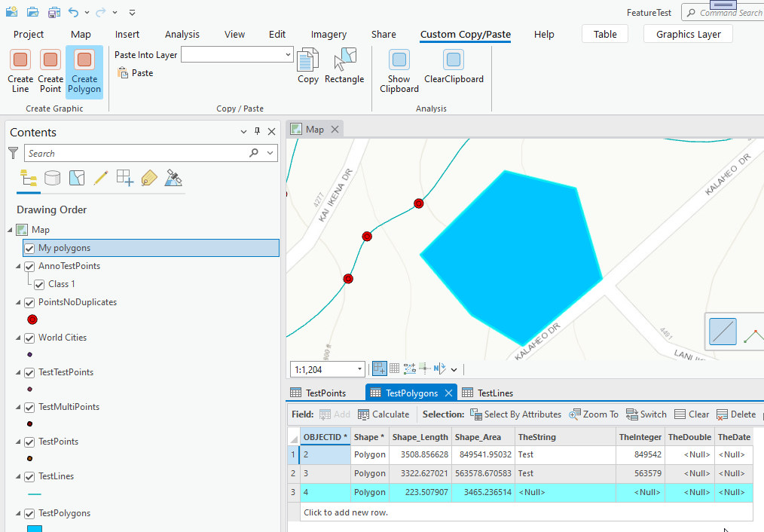This screenshot has height=532, width=764.
Task: Select the Create Line graphic tool
Action: point(20,71)
